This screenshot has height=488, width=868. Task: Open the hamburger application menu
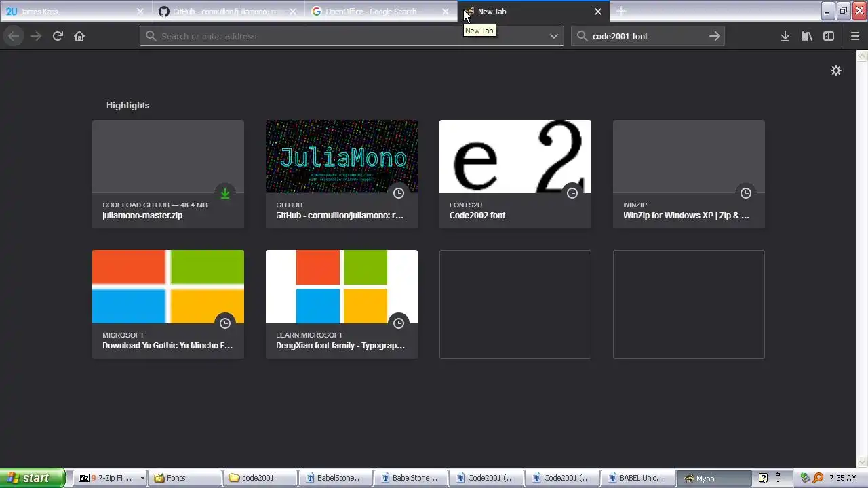855,36
